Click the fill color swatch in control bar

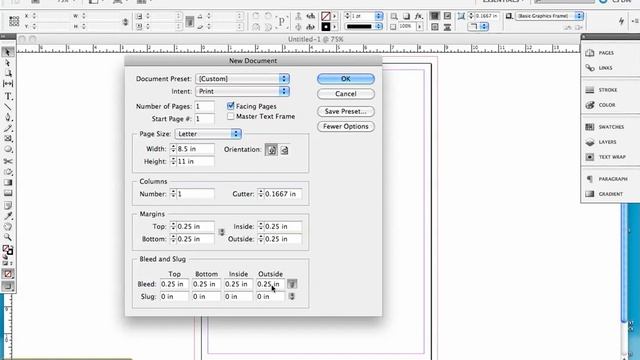coord(326,16)
